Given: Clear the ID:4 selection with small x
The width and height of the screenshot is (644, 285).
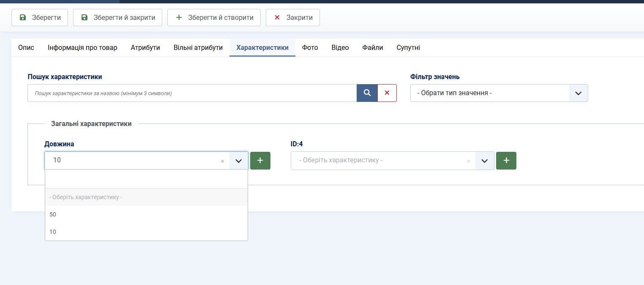Looking at the screenshot, I should point(468,161).
